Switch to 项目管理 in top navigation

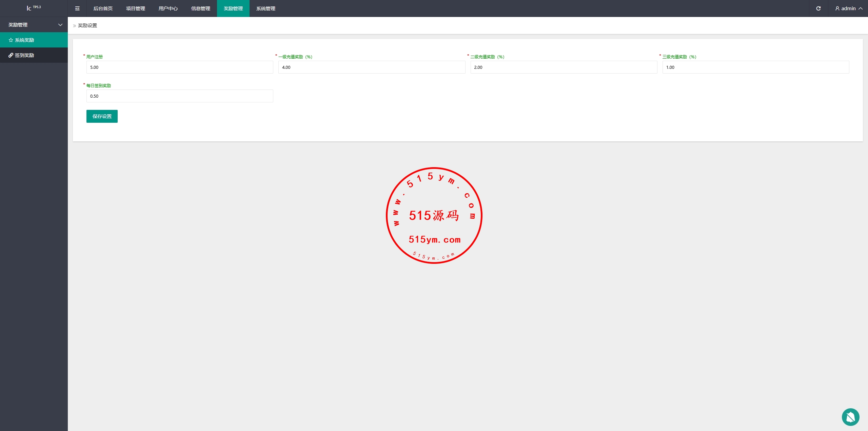(x=135, y=8)
